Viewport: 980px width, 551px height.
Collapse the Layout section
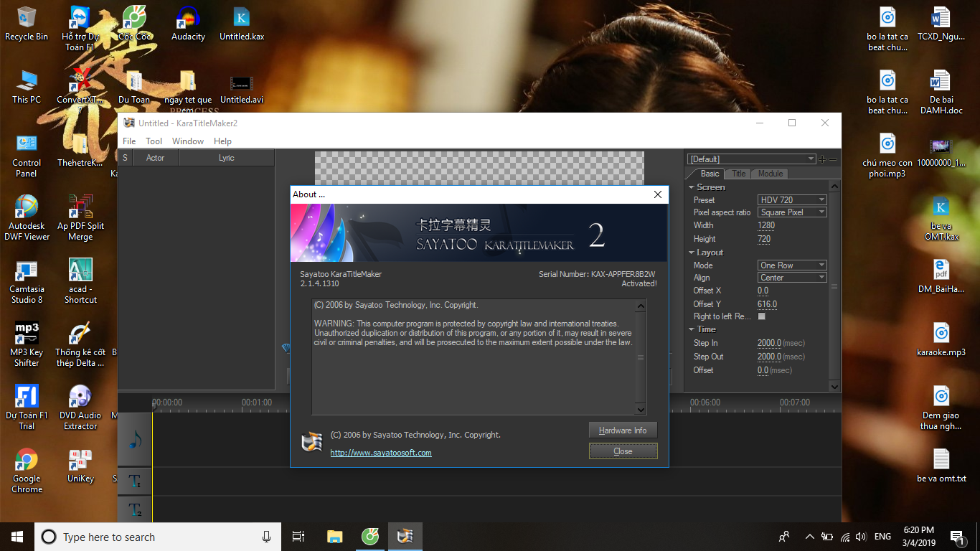691,253
